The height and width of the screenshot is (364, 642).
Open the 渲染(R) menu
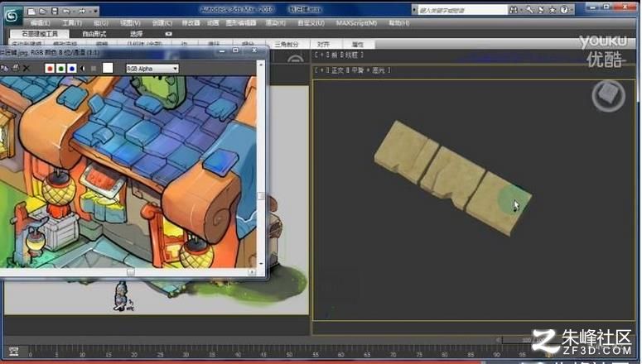[x=276, y=23]
